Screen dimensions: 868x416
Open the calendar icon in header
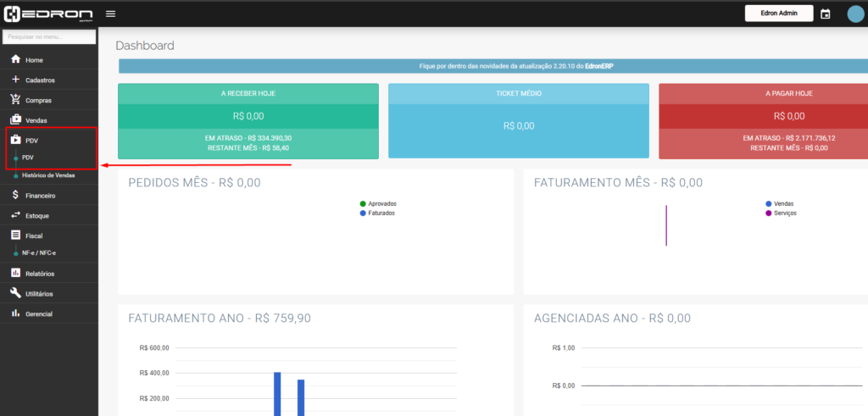click(x=825, y=14)
